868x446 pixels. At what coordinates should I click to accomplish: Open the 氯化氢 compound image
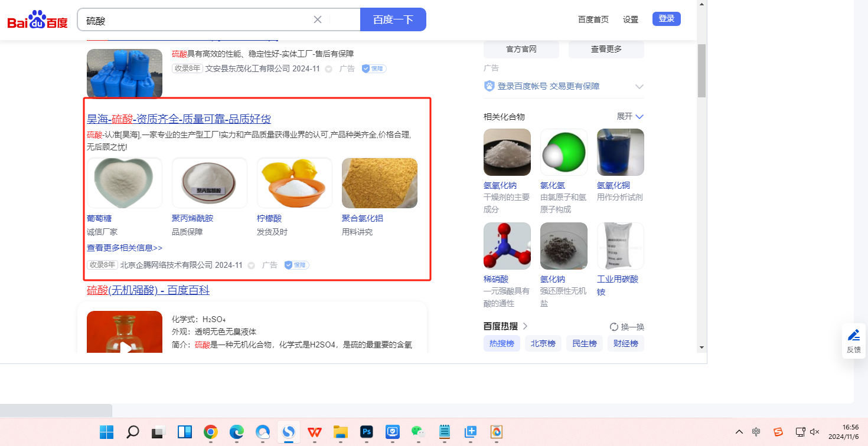tap(564, 152)
